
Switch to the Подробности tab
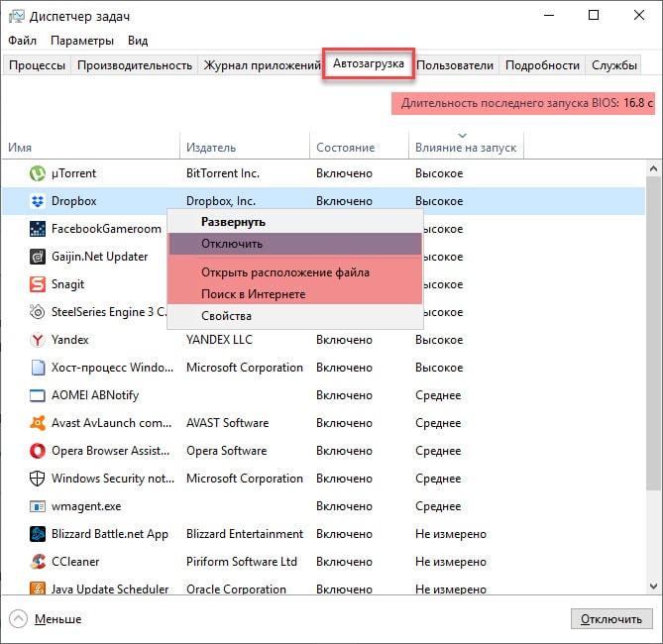tap(542, 65)
